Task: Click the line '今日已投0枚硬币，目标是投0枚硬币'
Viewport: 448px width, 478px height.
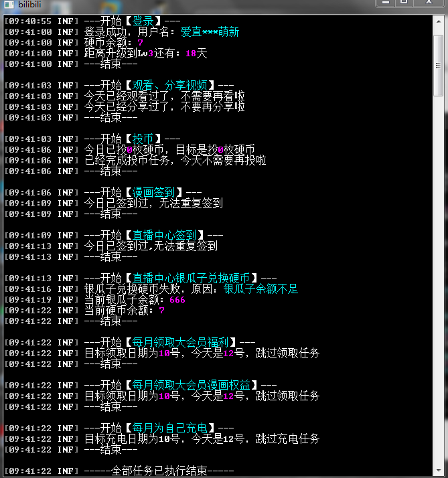Action: click(169, 150)
